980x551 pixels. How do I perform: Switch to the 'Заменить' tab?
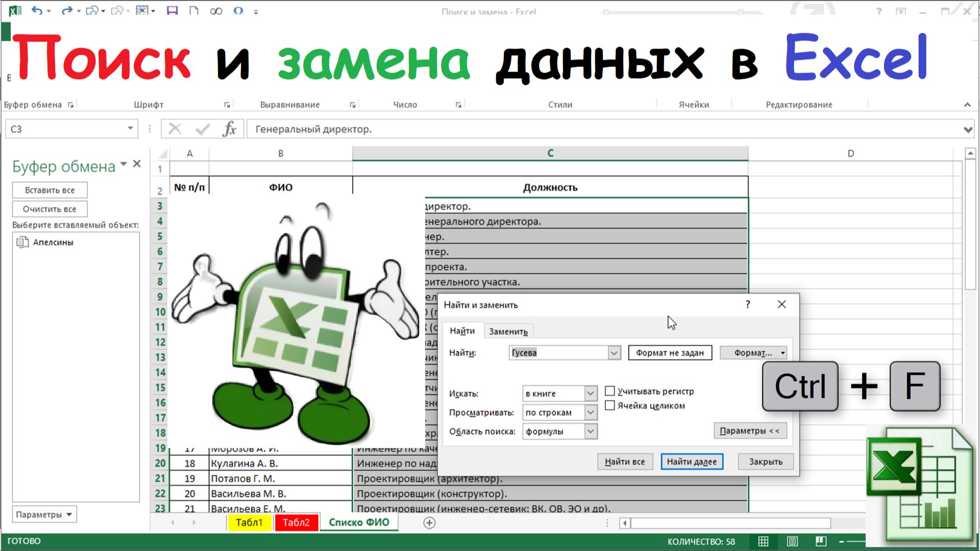508,331
